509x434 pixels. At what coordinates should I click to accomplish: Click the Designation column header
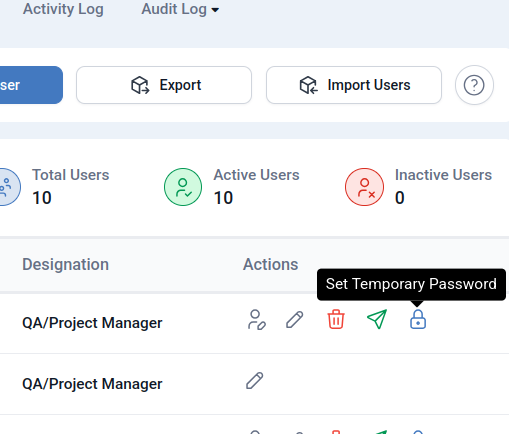click(66, 264)
